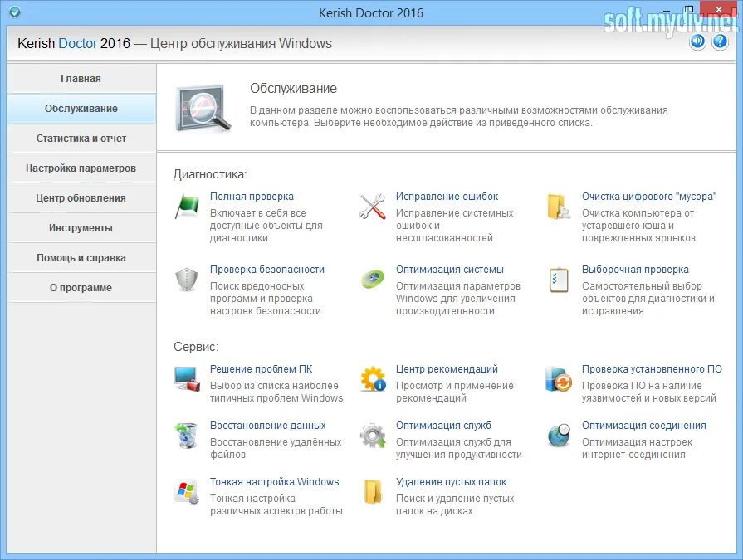Click the globe Оптимизация соединения icon

pos(559,435)
